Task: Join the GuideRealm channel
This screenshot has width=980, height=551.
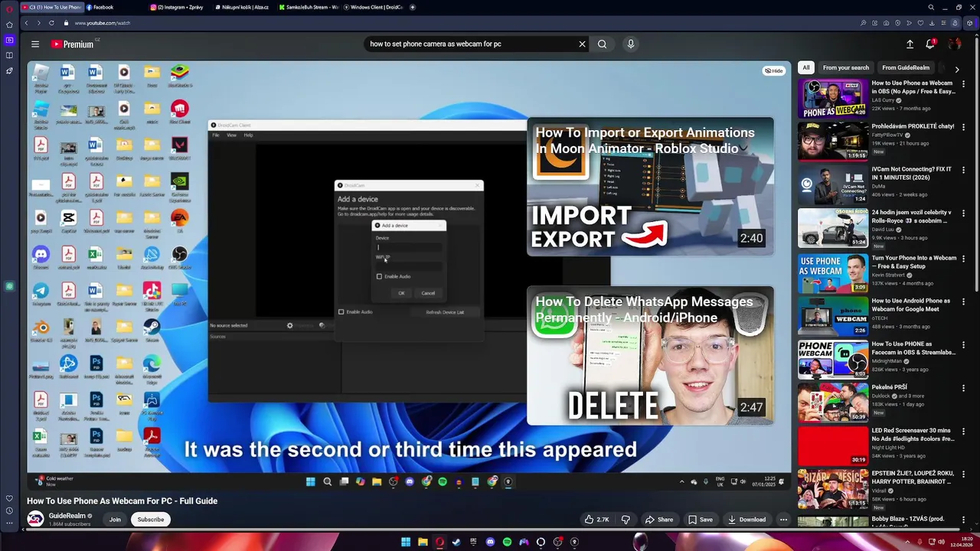Action: pos(115,520)
